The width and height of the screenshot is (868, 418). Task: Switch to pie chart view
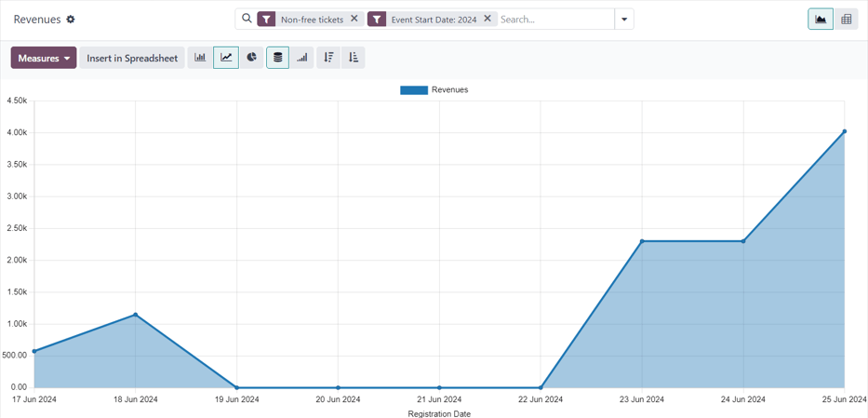[x=251, y=58]
